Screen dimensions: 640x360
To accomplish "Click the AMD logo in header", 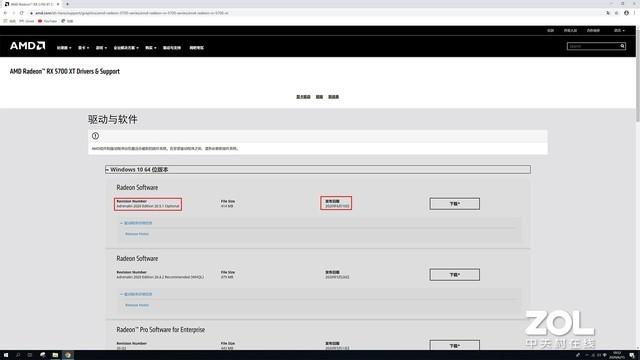I will click(27, 46).
